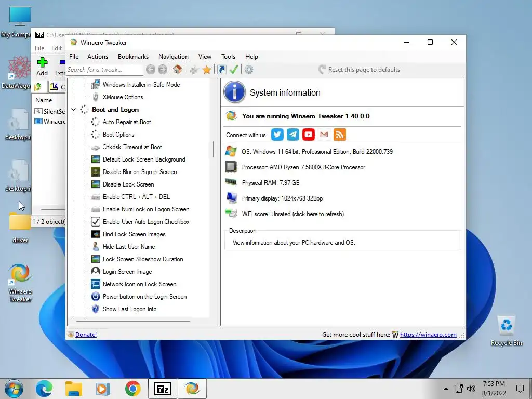Click WEI score to refresh rating
532x399 pixels.
click(293, 214)
